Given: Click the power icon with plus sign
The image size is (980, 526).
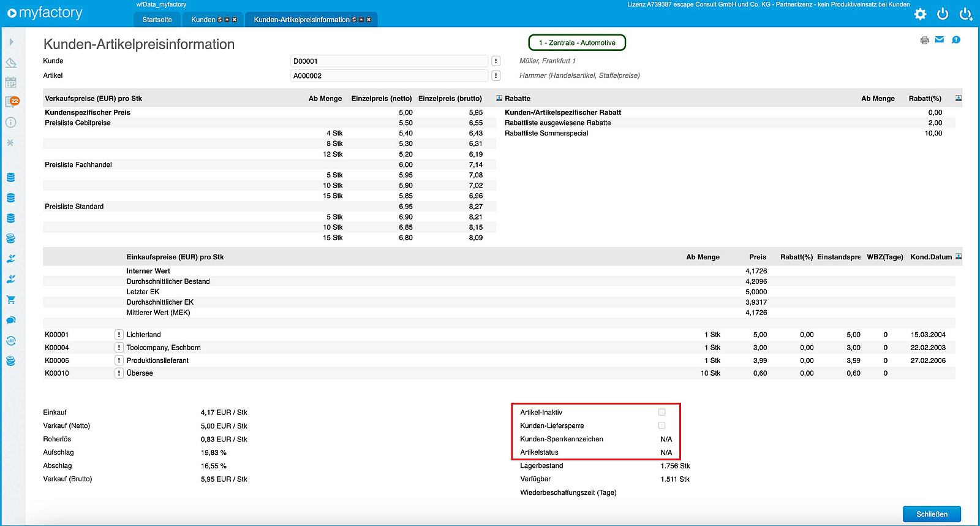Looking at the screenshot, I should click(x=966, y=13).
